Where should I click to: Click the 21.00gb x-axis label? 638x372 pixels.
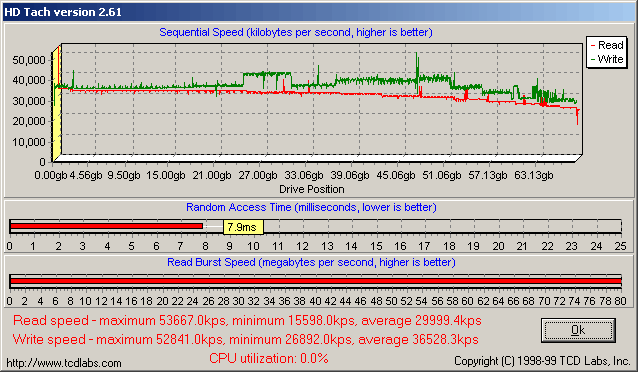212,175
